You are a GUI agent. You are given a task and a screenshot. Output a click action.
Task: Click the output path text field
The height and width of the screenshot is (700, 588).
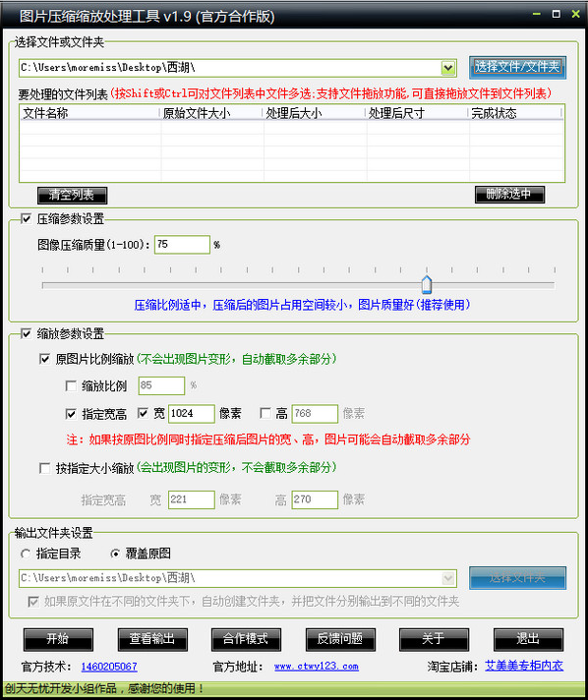tap(230, 578)
